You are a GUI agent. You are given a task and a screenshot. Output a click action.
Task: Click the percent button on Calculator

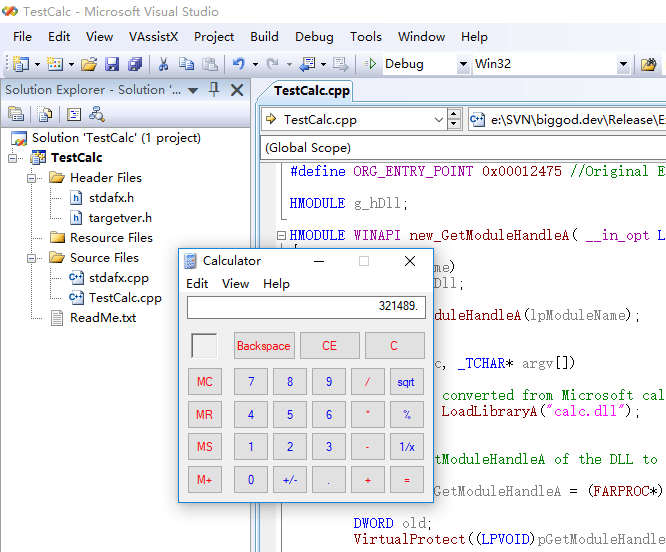(407, 414)
